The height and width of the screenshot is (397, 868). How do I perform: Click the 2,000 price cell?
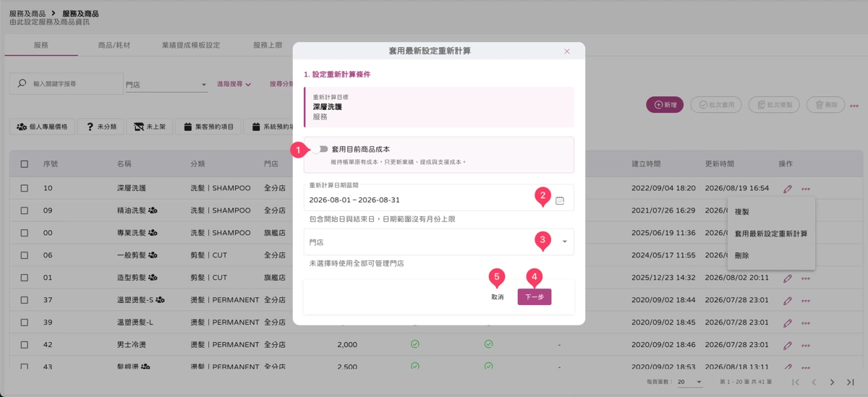347,345
